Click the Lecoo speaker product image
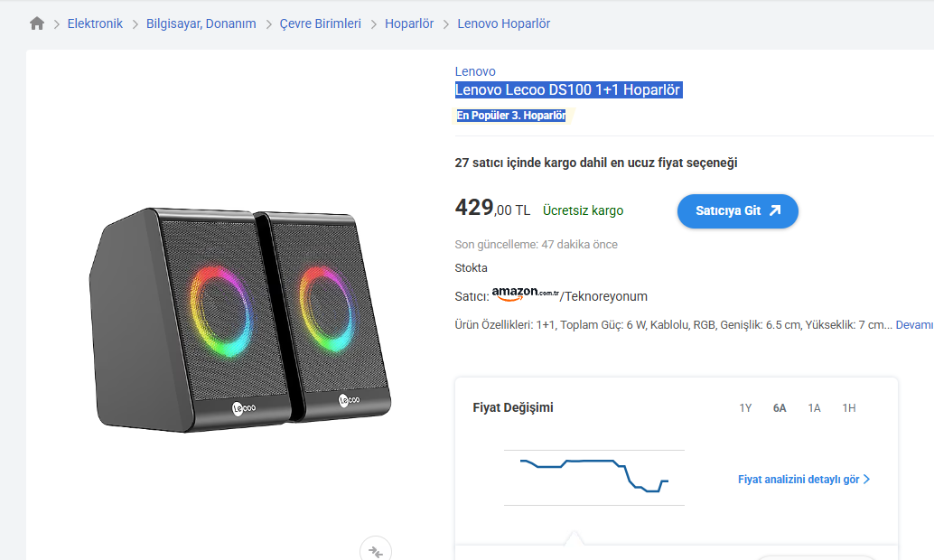 point(242,321)
